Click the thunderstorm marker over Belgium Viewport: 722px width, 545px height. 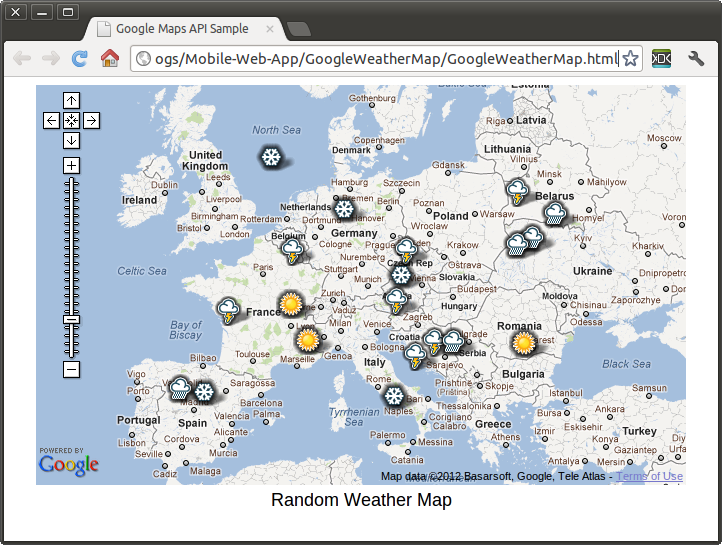click(x=292, y=251)
